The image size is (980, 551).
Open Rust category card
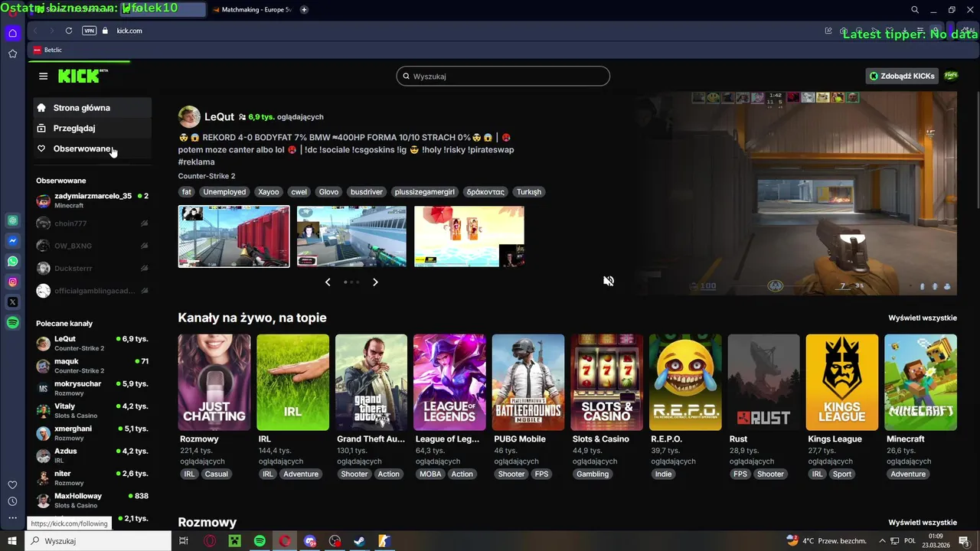(763, 382)
